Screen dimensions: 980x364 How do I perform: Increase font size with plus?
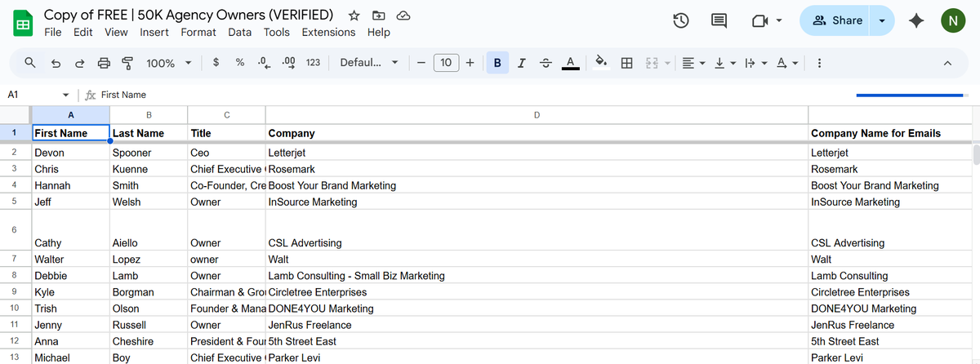tap(470, 63)
